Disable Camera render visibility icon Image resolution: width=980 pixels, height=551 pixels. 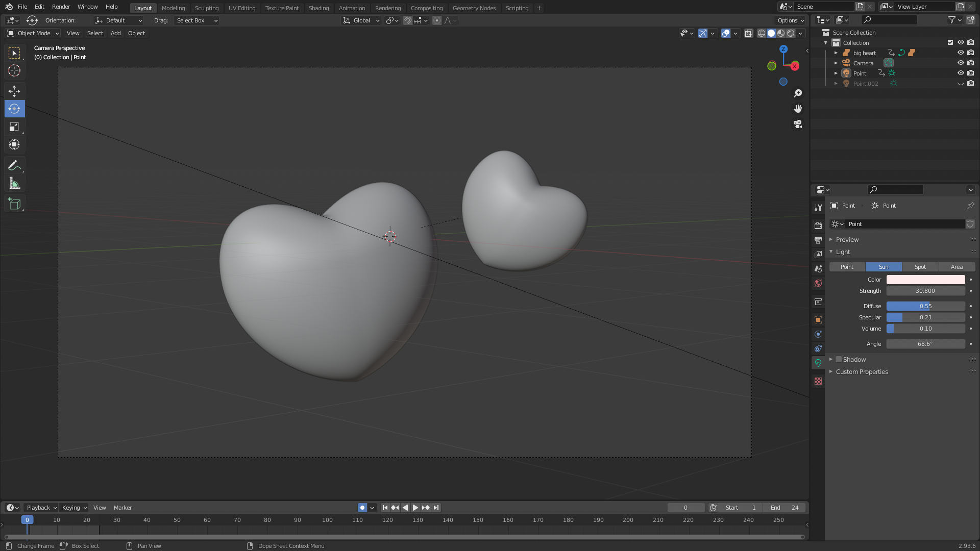[x=970, y=63]
